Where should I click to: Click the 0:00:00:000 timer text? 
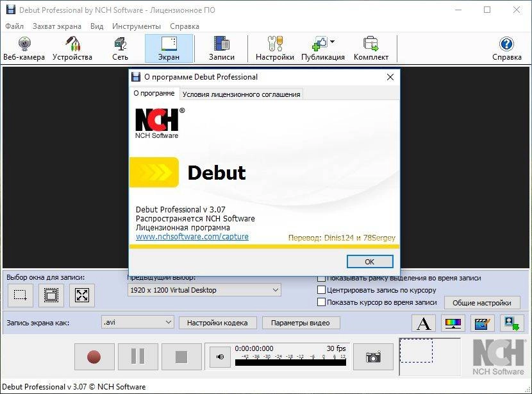coord(254,348)
